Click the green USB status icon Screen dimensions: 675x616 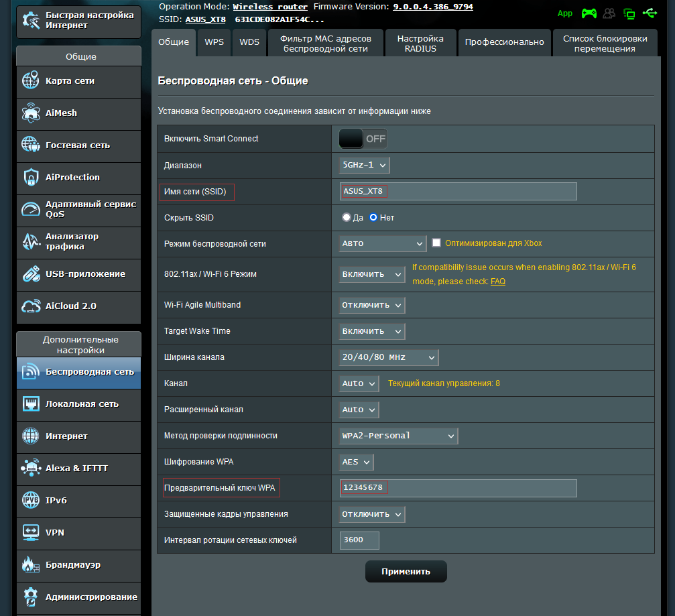[650, 13]
